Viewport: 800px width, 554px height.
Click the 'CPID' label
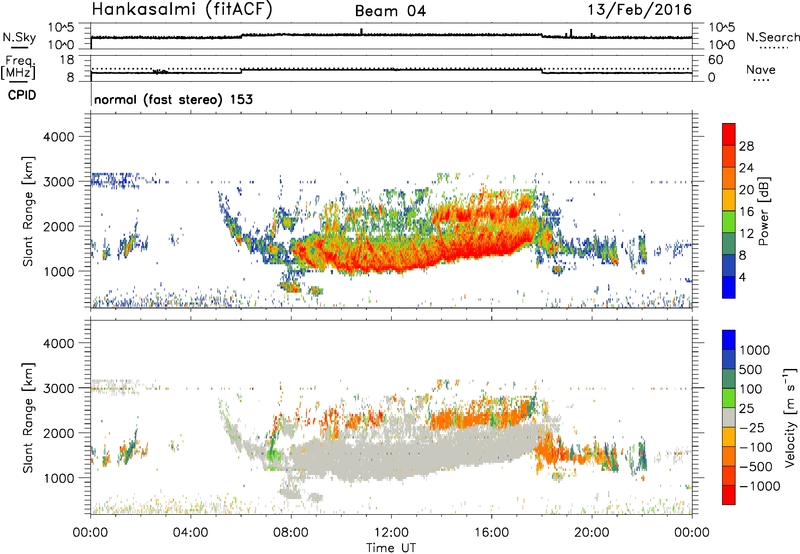click(x=22, y=95)
